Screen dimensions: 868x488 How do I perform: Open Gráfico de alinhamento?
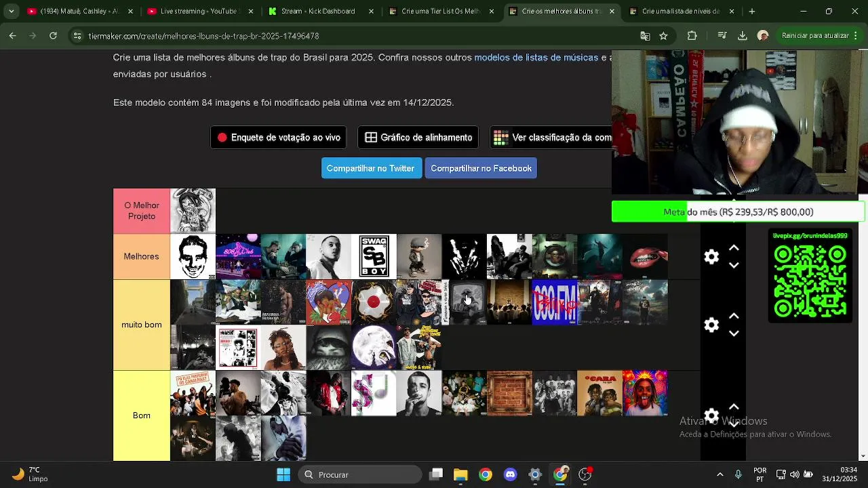[418, 138]
